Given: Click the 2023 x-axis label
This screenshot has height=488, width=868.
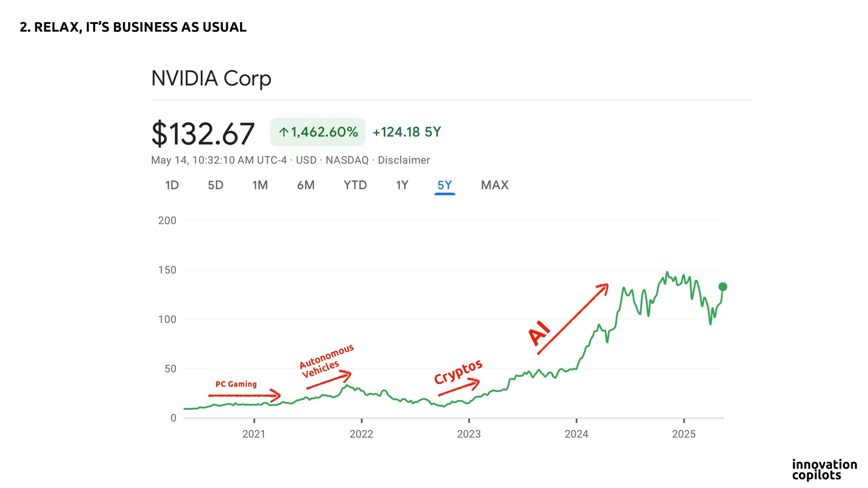Looking at the screenshot, I should pyautogui.click(x=469, y=434).
